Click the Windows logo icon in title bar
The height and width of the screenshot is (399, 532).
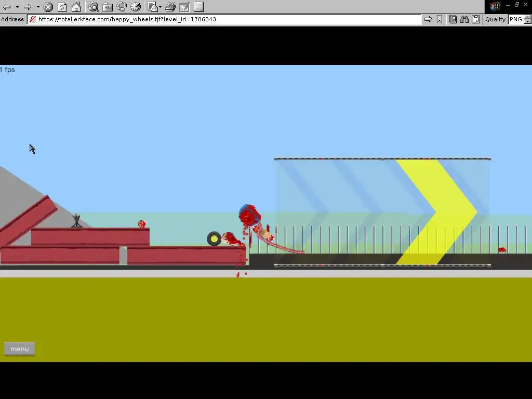click(x=495, y=6)
